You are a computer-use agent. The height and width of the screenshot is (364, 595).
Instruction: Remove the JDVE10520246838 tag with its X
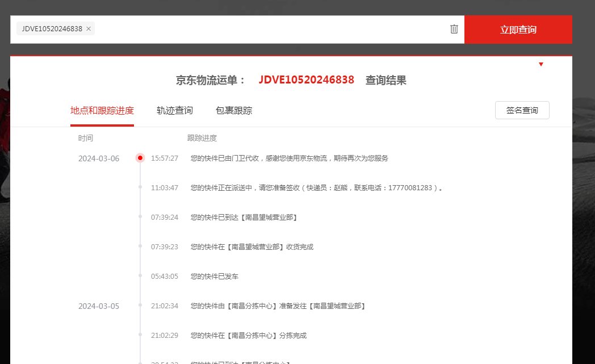click(x=89, y=29)
